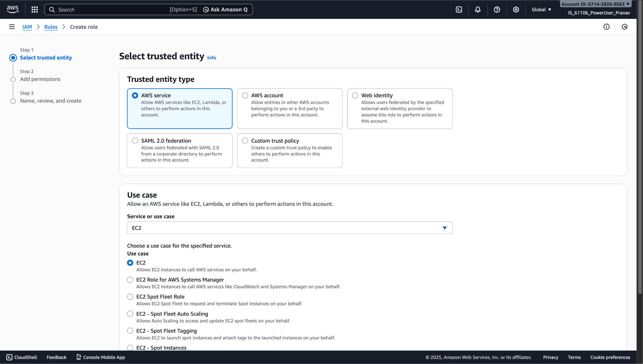This screenshot has height=364, width=643.
Task: Choose EC2 - Spot Fleet Tagging
Action: point(130,331)
